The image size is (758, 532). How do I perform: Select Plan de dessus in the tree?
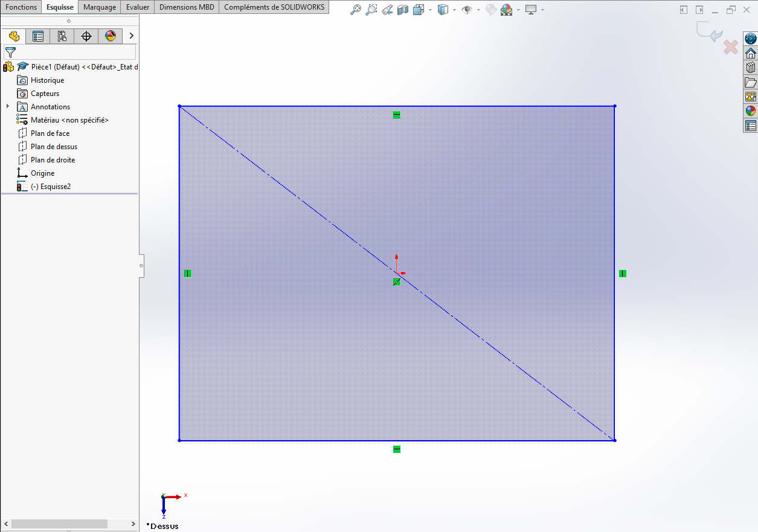click(x=54, y=147)
